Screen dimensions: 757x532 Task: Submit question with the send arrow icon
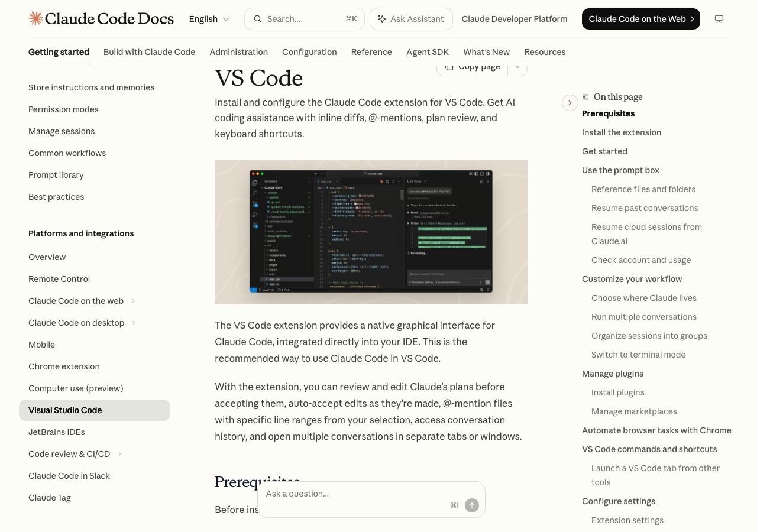coord(472,505)
